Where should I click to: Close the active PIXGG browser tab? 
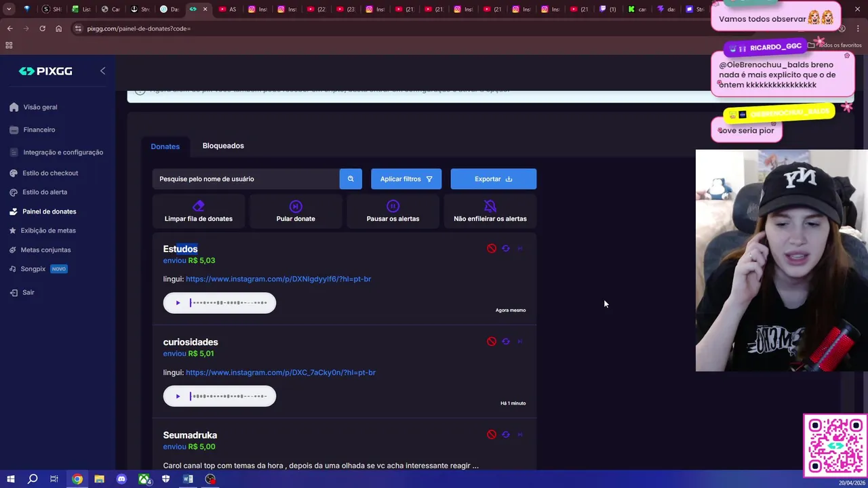click(205, 9)
